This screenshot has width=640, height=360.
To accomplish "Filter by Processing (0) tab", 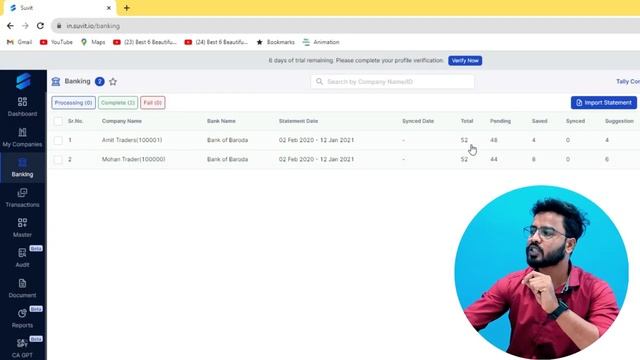I will click(73, 102).
